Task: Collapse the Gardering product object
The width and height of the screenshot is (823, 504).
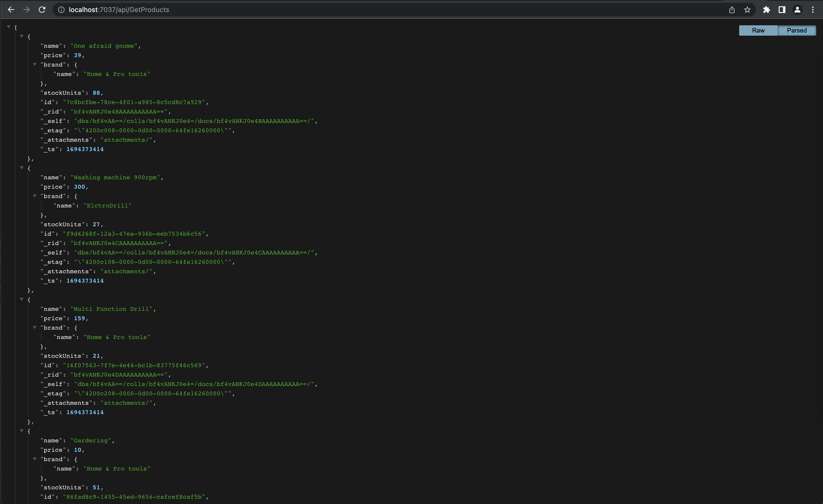Action: tap(22, 431)
